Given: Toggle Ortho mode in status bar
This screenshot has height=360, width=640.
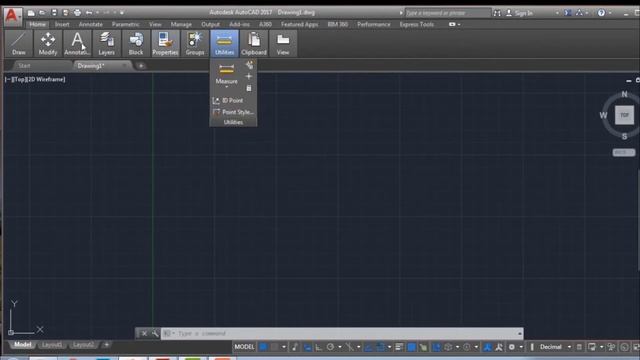Looking at the screenshot, I should [318, 347].
